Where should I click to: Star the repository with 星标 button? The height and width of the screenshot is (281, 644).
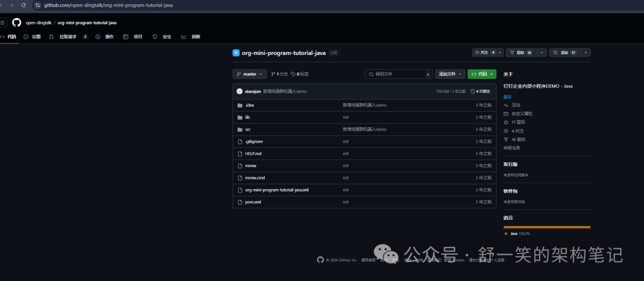pyautogui.click(x=565, y=53)
